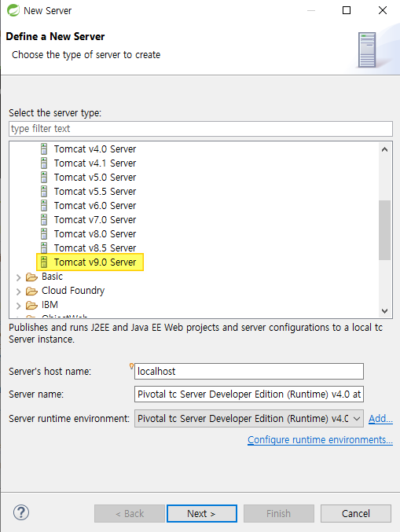Select Tomcat v8.5 Server text

[x=95, y=248]
